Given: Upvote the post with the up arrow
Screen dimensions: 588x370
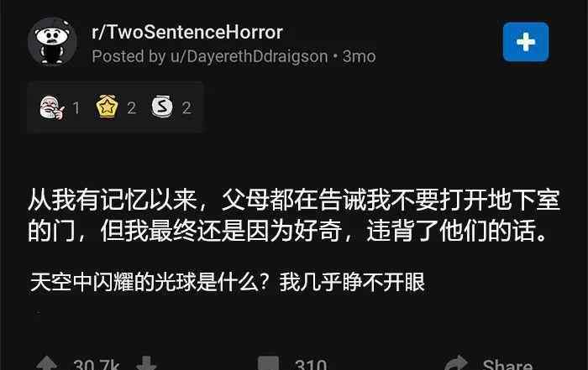Looking at the screenshot, I should coord(47,363).
